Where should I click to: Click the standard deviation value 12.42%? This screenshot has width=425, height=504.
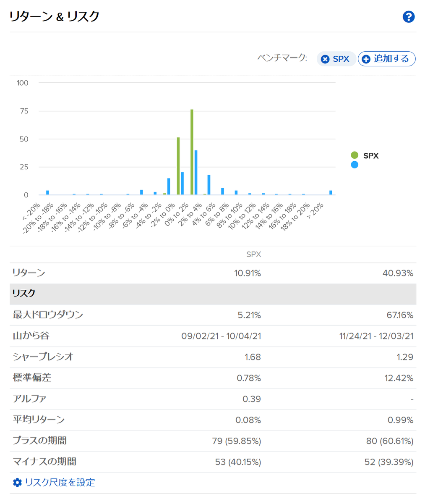pyautogui.click(x=399, y=378)
